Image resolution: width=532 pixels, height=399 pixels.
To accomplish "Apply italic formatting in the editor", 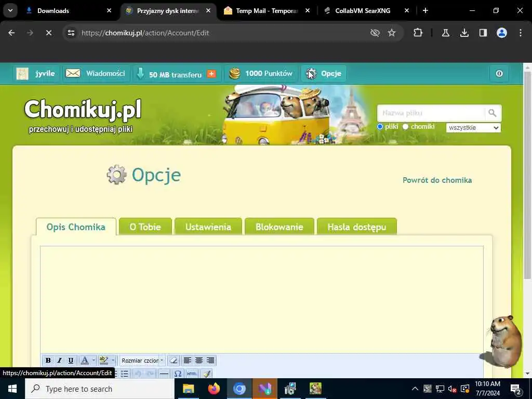I will coord(59,361).
